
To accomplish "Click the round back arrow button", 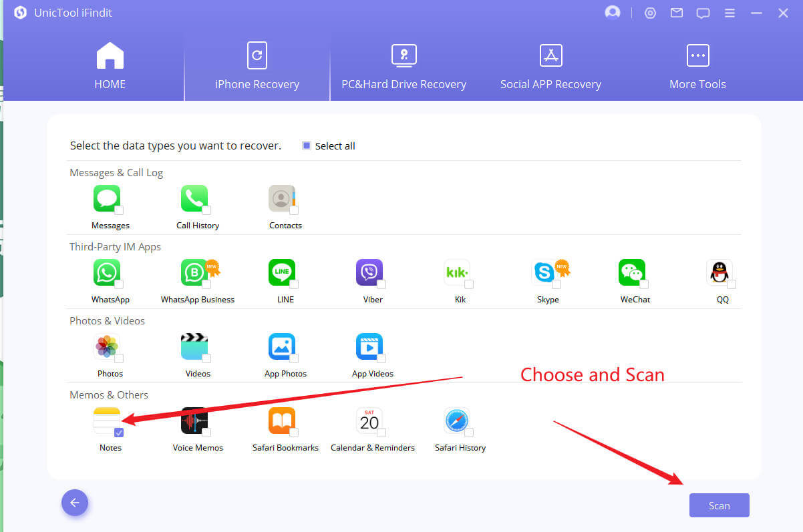I will click(75, 503).
